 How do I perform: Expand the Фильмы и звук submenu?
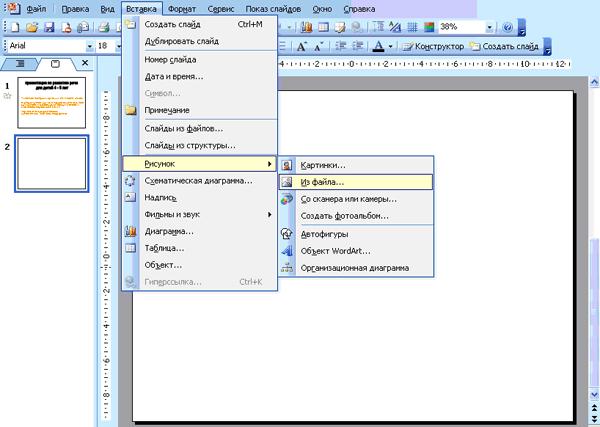(200, 215)
